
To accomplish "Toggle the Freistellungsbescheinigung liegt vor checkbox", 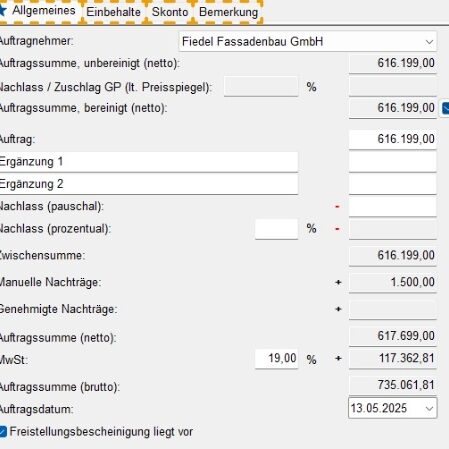I will [3, 431].
